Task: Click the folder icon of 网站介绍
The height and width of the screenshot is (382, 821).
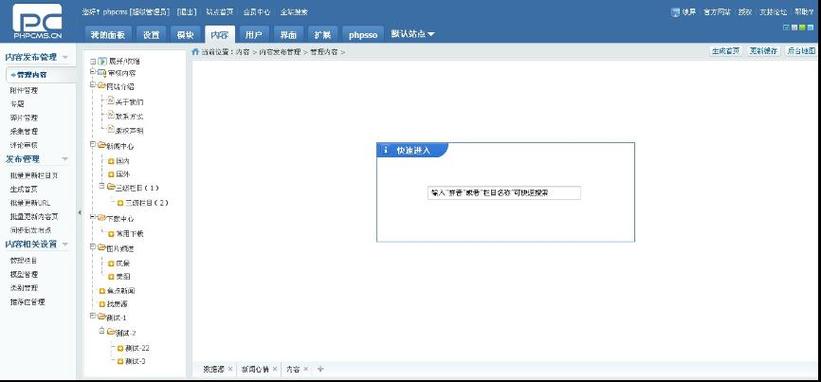Action: click(x=101, y=85)
